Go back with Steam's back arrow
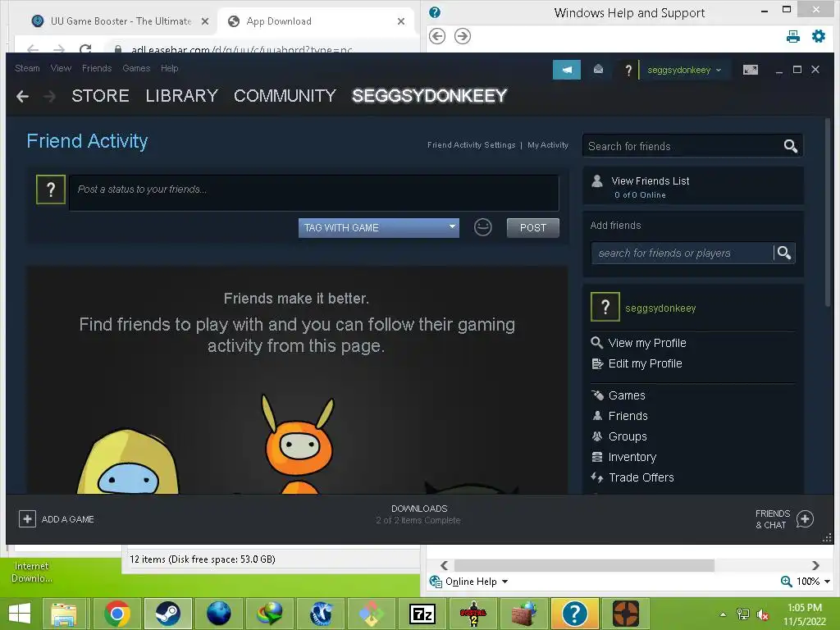Viewport: 840px width, 630px height. coord(22,97)
